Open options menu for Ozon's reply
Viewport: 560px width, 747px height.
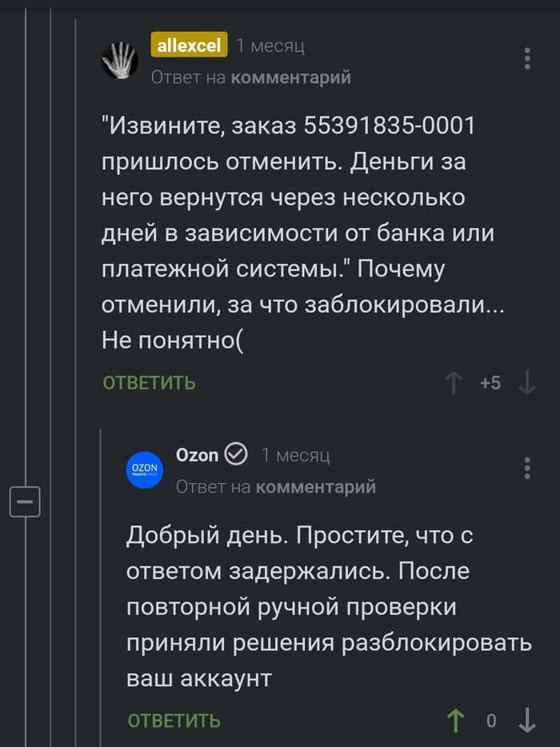click(x=526, y=468)
